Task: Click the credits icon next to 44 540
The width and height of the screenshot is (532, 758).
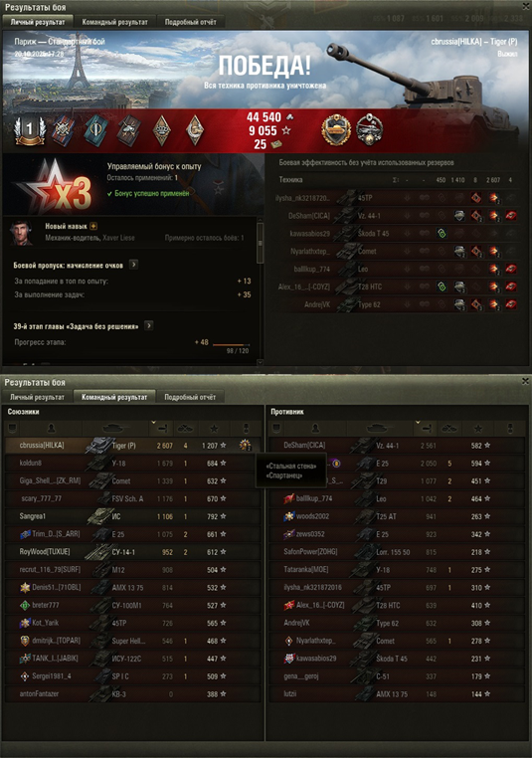Action: tap(289, 117)
